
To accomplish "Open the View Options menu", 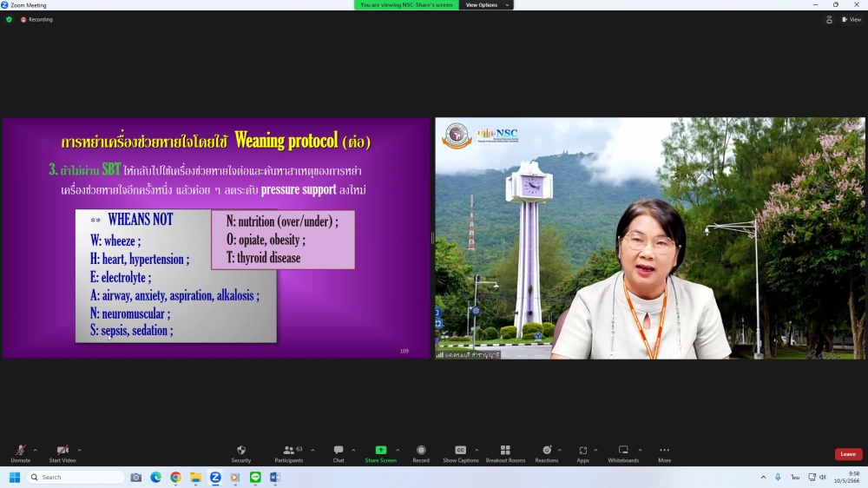I will [484, 5].
